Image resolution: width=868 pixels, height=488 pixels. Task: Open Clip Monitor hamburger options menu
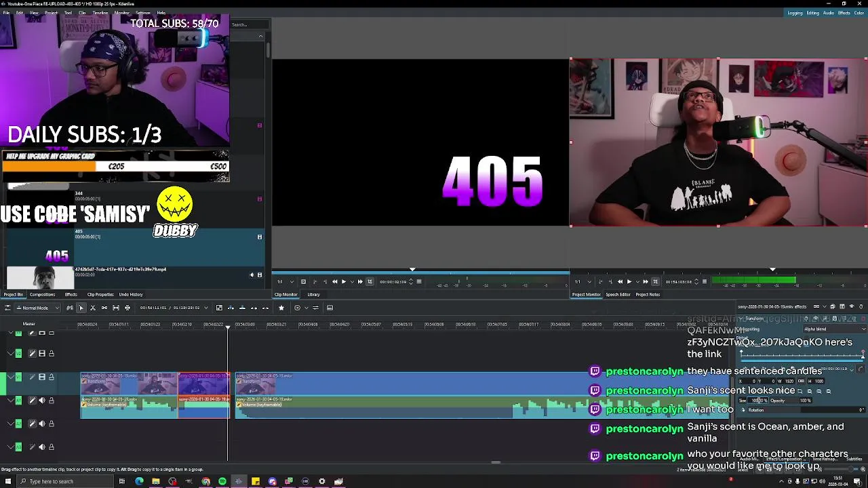(x=419, y=281)
